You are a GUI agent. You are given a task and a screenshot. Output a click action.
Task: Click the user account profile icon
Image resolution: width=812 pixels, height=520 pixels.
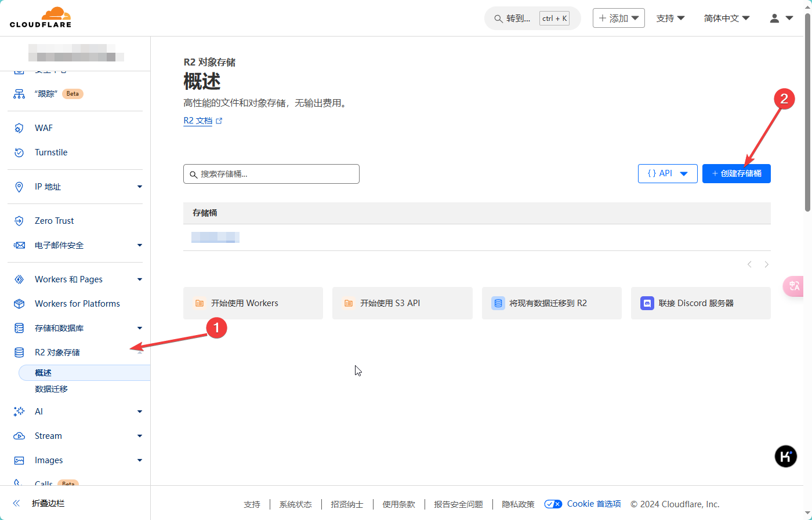click(774, 19)
